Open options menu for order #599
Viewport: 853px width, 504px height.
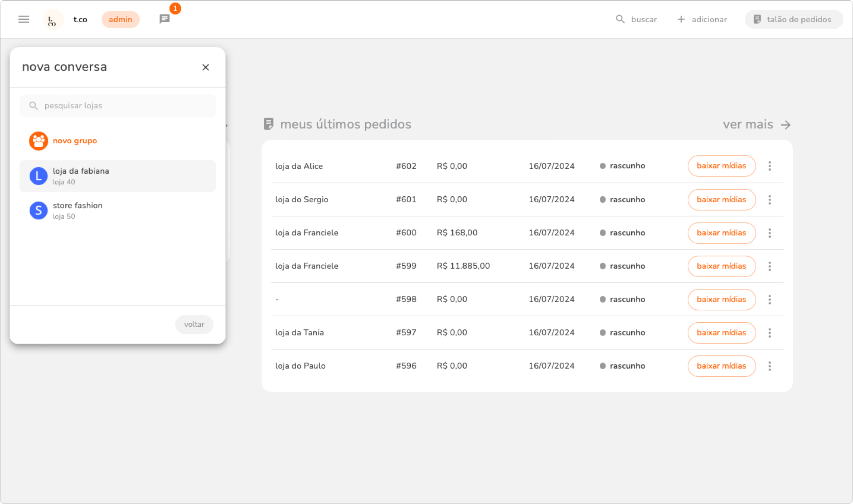click(x=769, y=266)
